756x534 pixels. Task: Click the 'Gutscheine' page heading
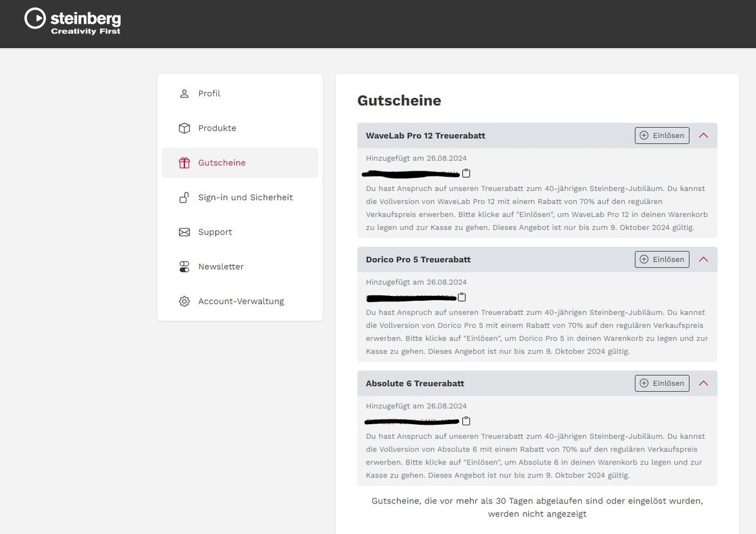[x=399, y=101]
